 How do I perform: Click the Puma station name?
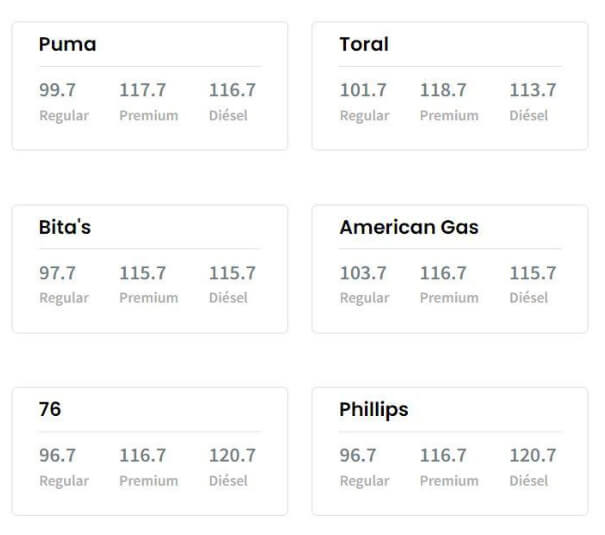click(67, 44)
